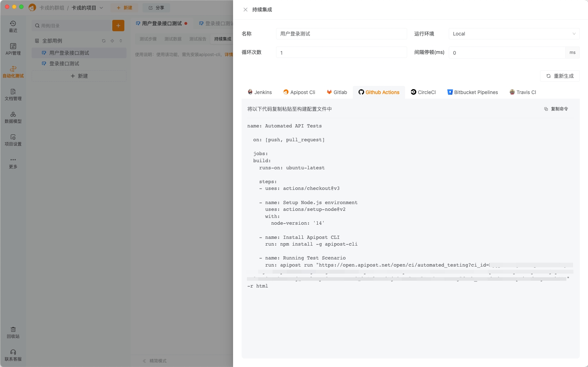
Task: Click the 复制命令 copy button
Action: [556, 109]
